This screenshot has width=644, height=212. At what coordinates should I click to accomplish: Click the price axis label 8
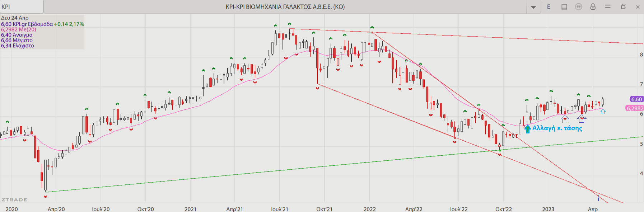coord(641,55)
